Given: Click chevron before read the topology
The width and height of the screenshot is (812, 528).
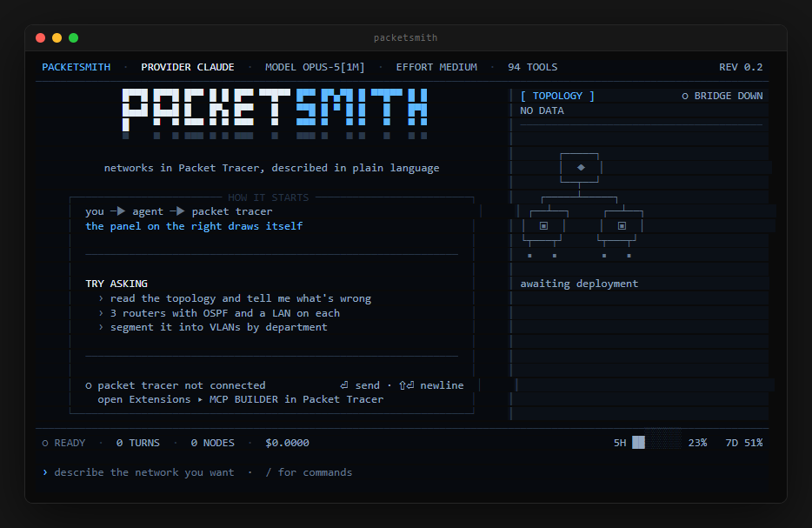Looking at the screenshot, I should point(101,298).
